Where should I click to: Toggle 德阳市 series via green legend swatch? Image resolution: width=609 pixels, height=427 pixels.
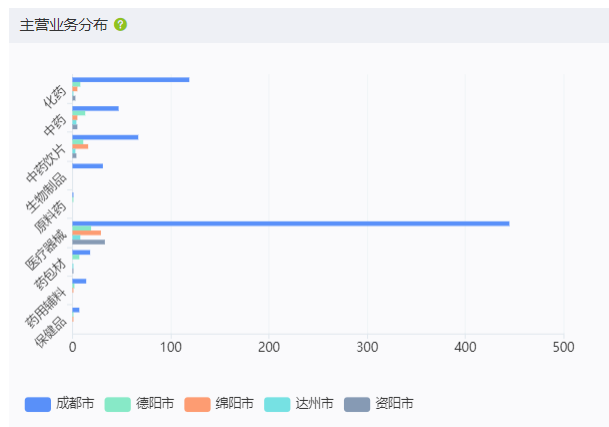117,404
